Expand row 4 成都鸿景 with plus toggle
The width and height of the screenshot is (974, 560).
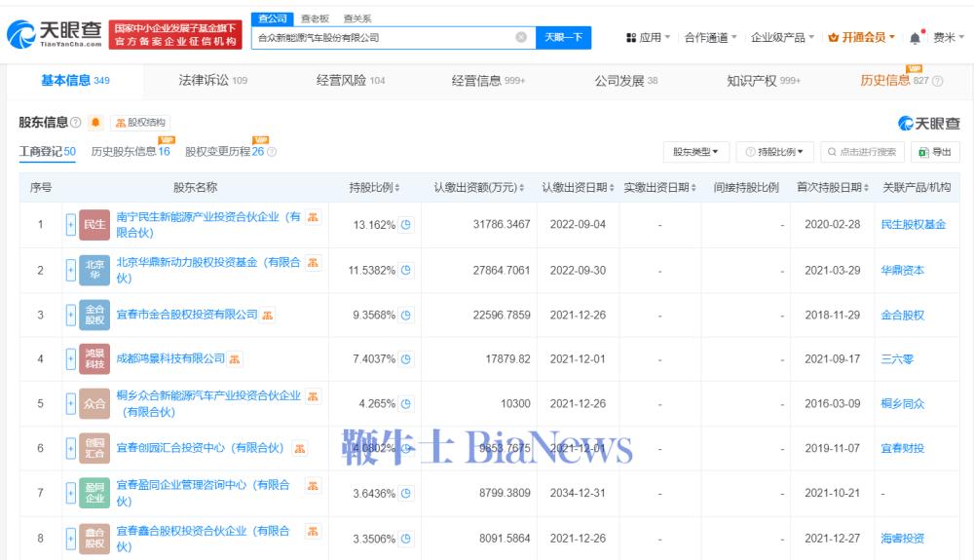coord(71,358)
